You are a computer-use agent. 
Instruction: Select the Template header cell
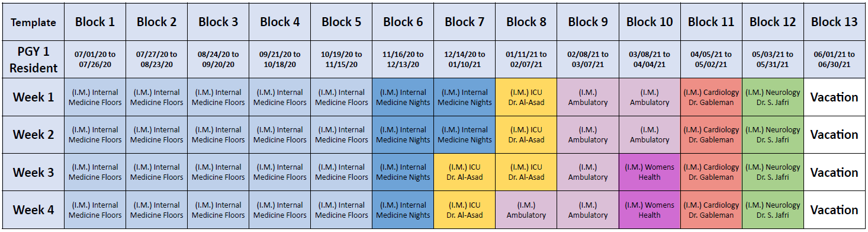(x=34, y=22)
